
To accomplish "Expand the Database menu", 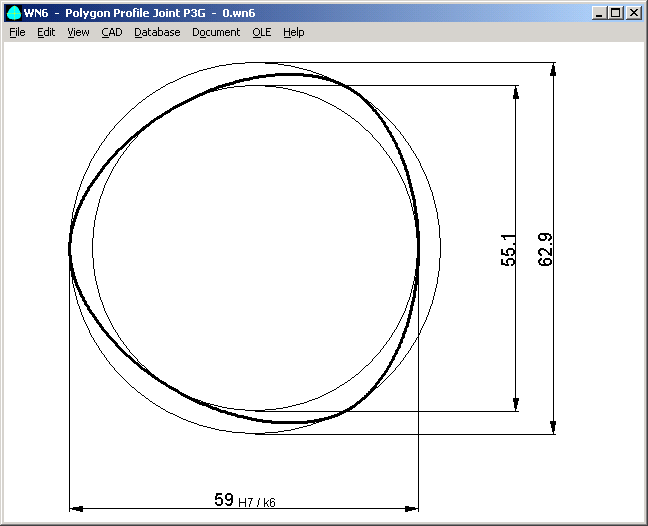I will point(157,32).
